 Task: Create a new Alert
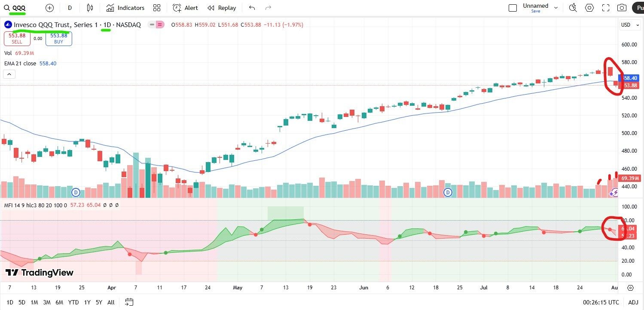click(x=186, y=8)
